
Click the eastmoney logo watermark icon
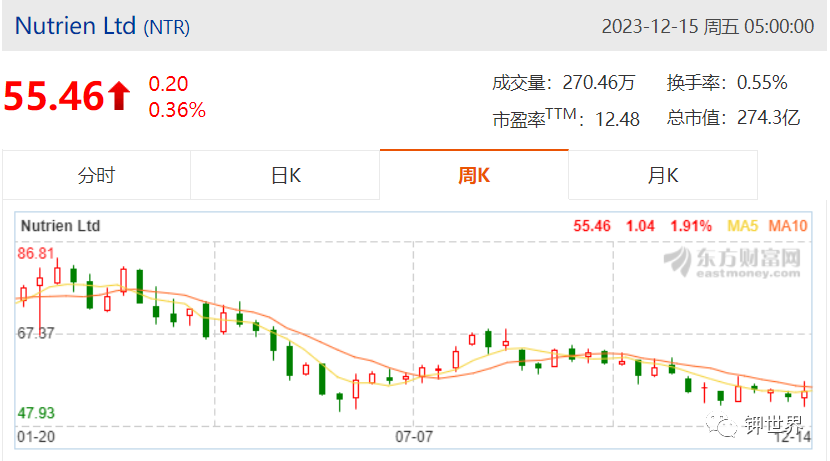tap(678, 261)
